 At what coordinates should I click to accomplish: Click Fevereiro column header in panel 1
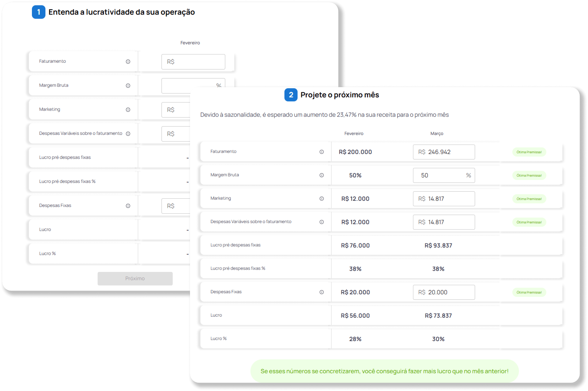(190, 43)
